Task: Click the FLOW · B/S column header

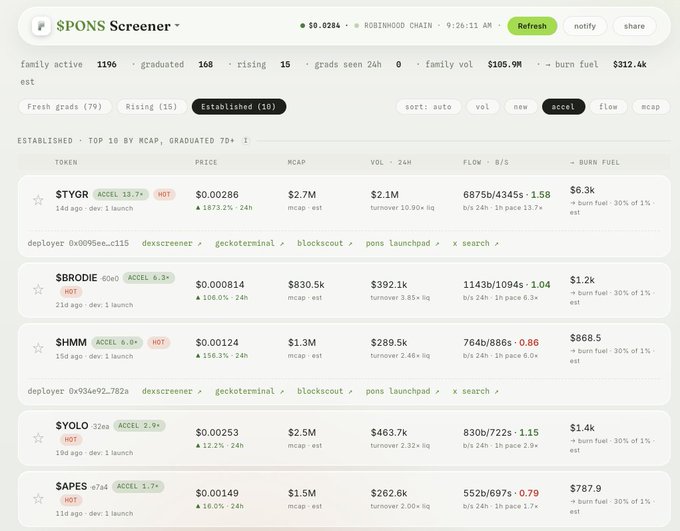Action: click(x=486, y=162)
